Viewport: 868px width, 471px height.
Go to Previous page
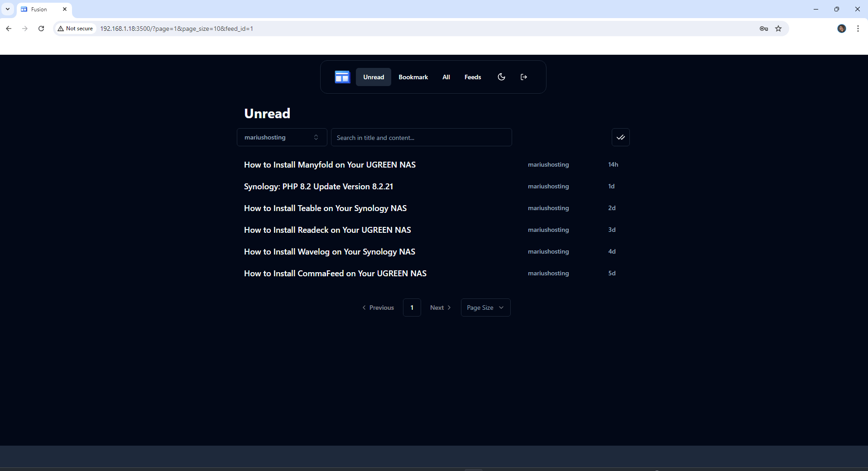tap(378, 308)
